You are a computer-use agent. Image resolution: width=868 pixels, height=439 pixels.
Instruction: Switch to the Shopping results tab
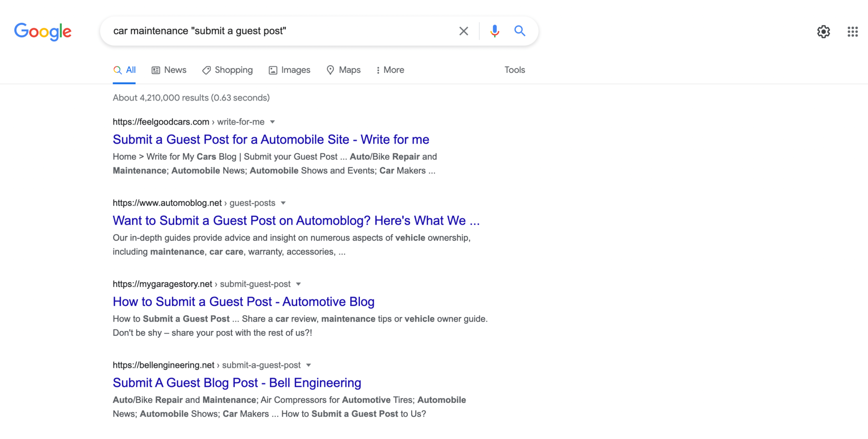(x=228, y=70)
